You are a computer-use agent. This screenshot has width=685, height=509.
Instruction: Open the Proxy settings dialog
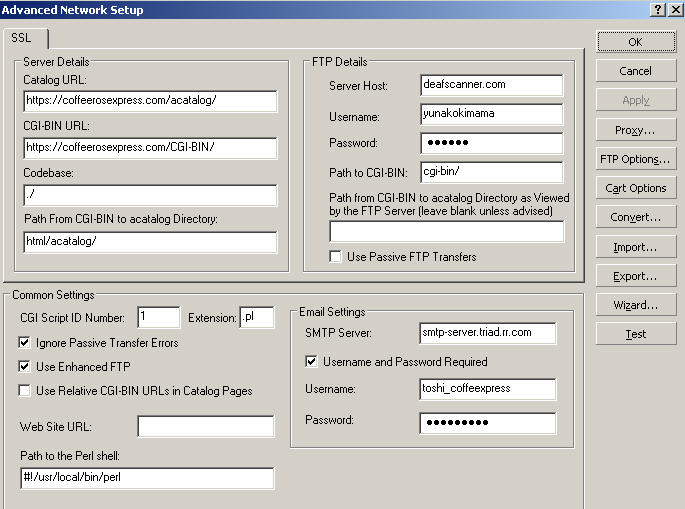[x=635, y=130]
